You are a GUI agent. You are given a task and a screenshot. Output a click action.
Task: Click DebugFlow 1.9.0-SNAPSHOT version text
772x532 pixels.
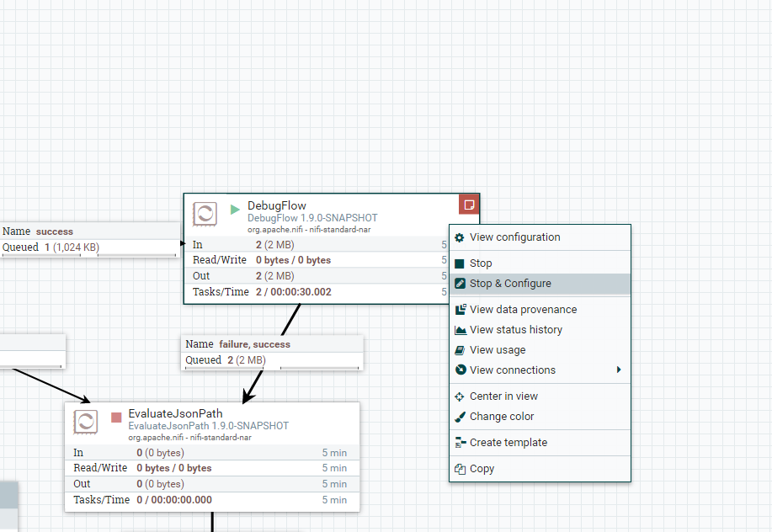point(312,218)
